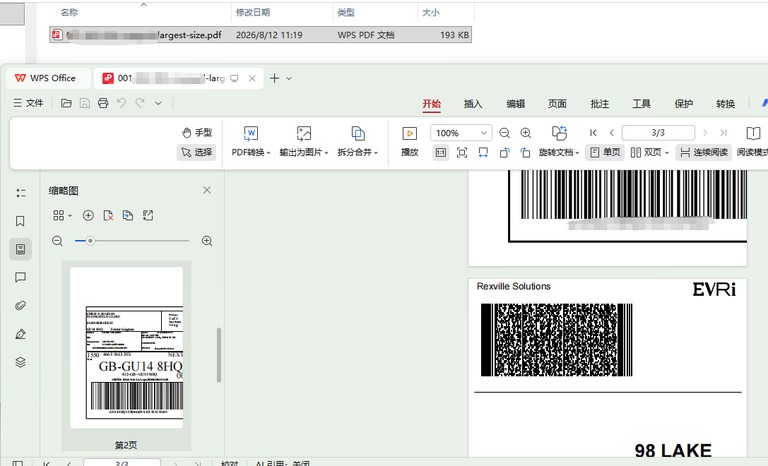
Task: Toggle the thumbnail sidebar panel
Action: 20,249
